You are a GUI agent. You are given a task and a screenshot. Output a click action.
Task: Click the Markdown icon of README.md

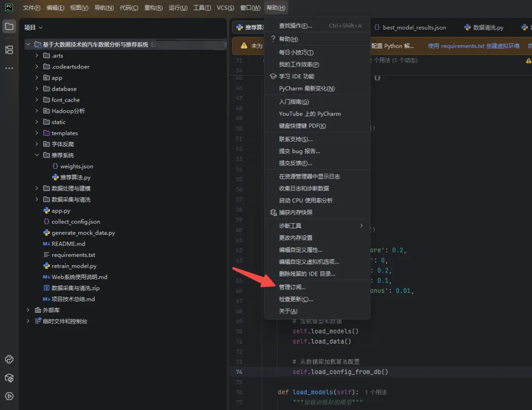coord(46,244)
